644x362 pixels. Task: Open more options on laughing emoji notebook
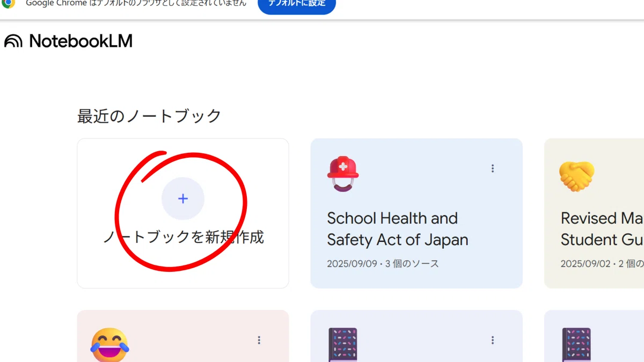[259, 340]
